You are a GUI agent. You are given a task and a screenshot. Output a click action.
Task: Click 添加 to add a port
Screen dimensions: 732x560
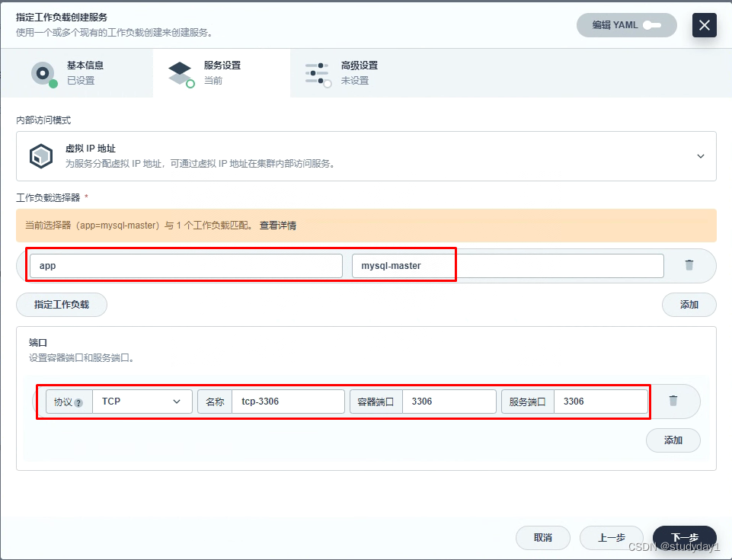point(673,440)
